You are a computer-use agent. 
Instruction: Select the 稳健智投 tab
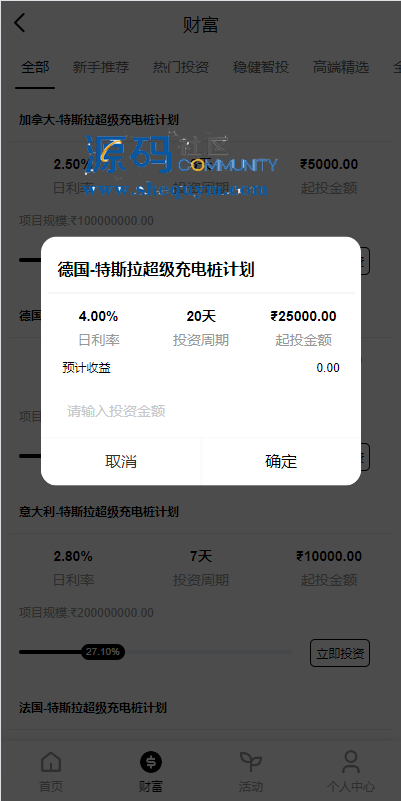click(261, 67)
